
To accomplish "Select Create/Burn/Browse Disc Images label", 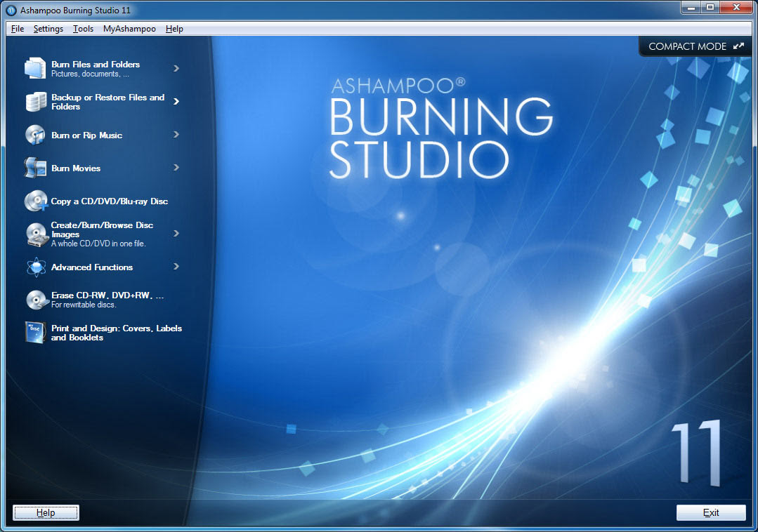I will (102, 230).
